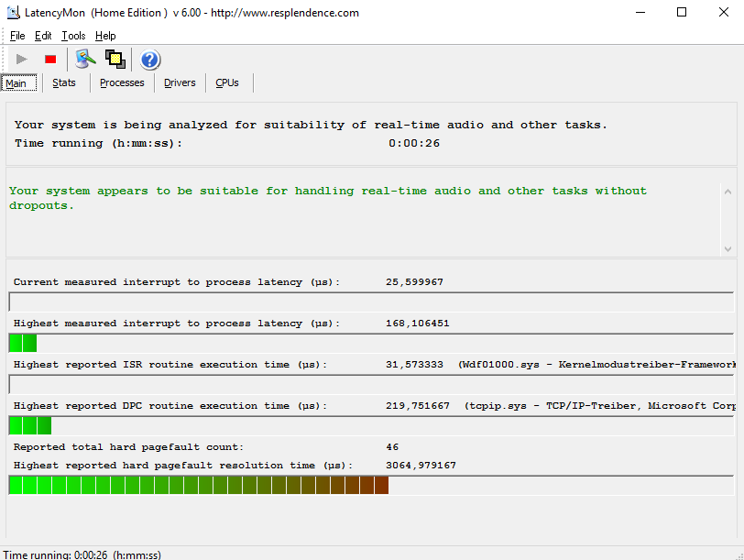Screen dimensions: 744x560
Task: Switch to the CPUs tab
Action: click(x=227, y=82)
